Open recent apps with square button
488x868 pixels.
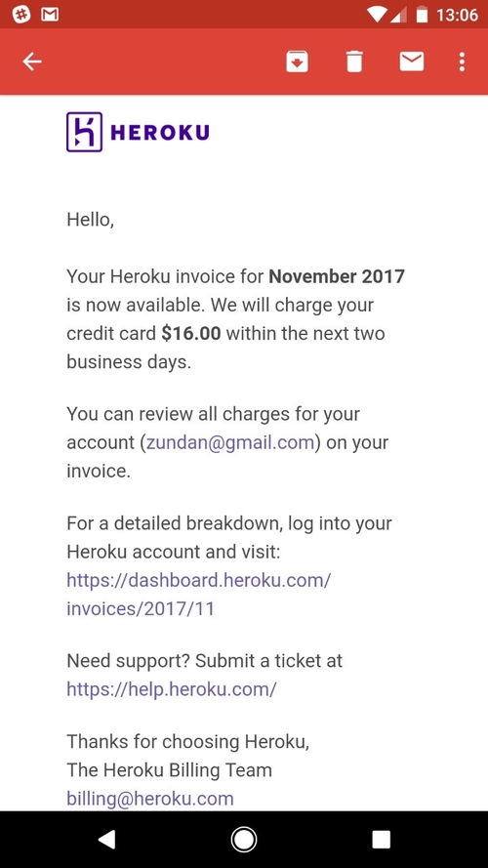click(382, 840)
